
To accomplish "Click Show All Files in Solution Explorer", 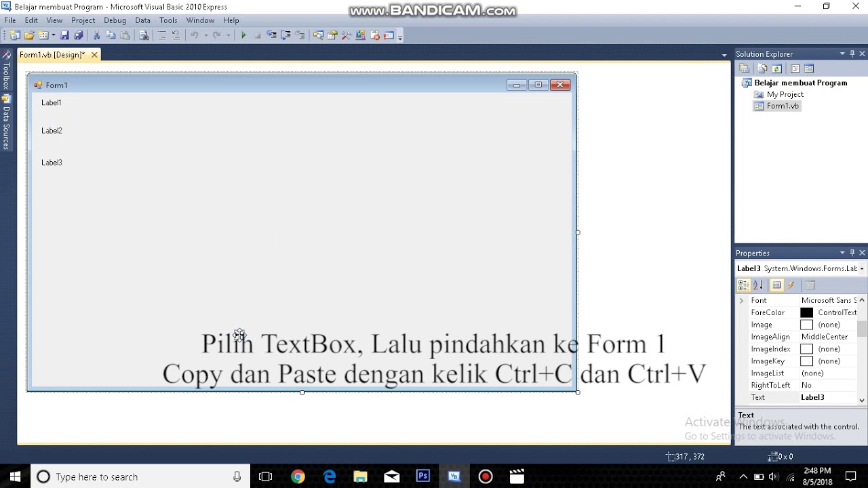I will point(763,68).
